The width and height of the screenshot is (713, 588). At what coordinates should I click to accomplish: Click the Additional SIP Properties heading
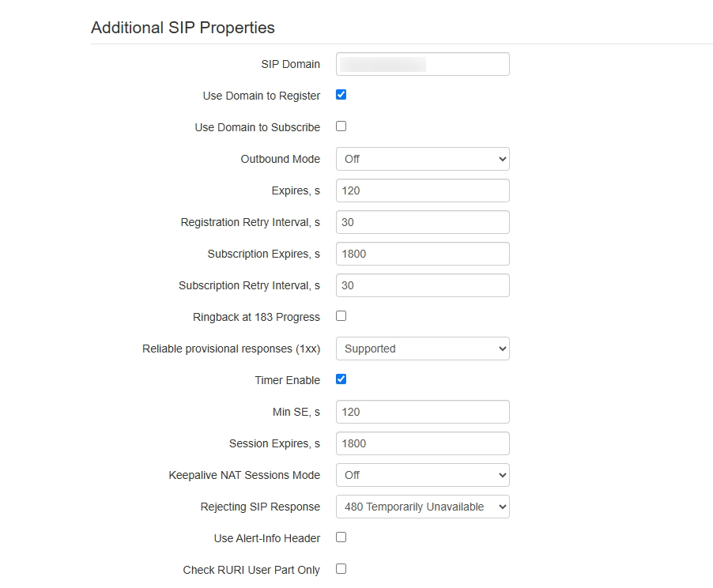[183, 28]
